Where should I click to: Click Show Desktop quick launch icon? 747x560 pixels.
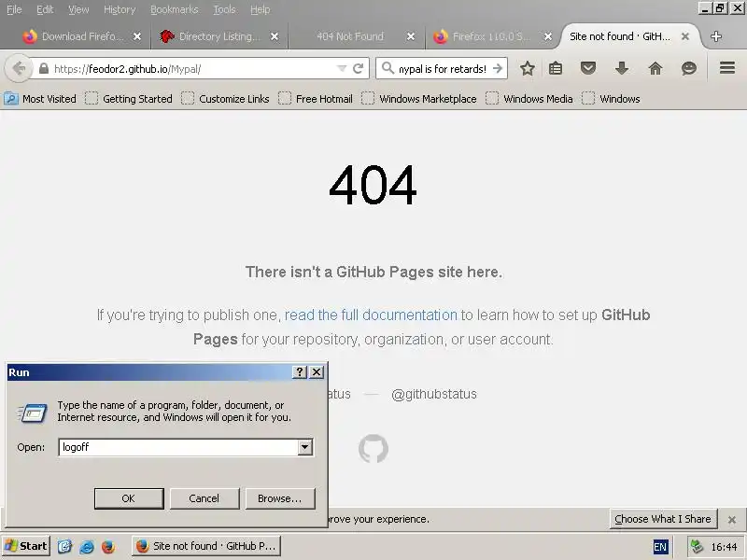(x=64, y=546)
